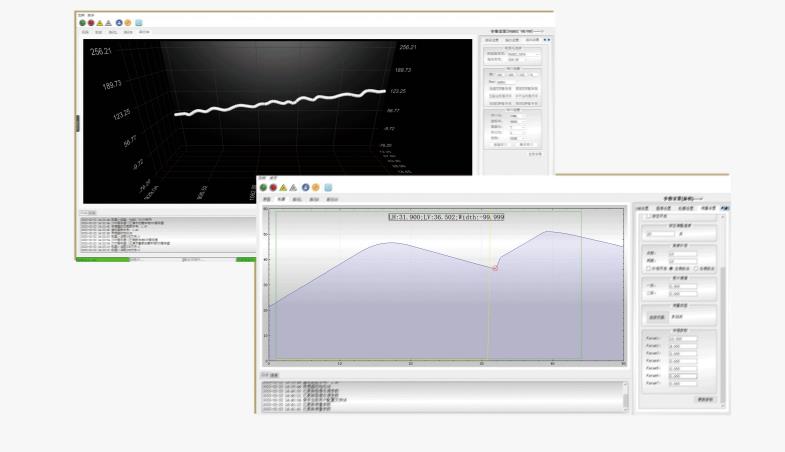Click the light blue square icon in the front window
This screenshot has height=452, width=785.
coord(327,187)
